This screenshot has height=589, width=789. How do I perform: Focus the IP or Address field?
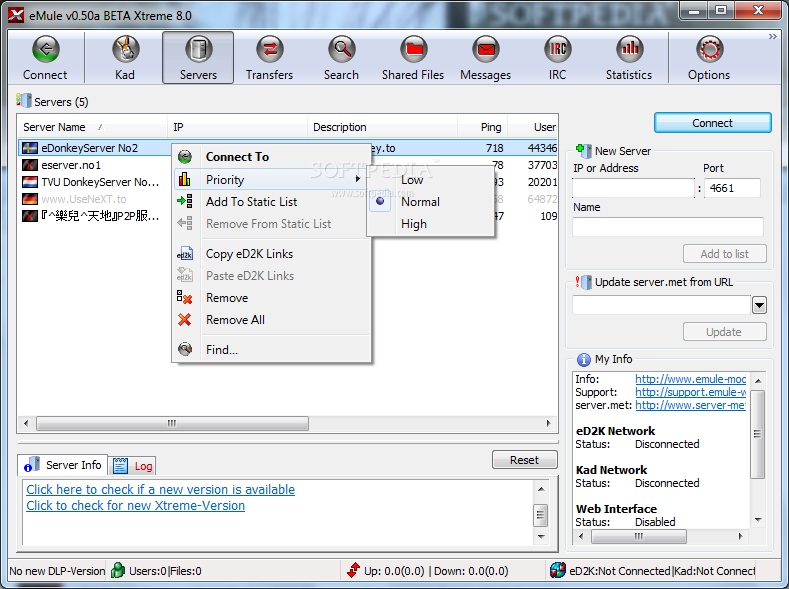point(634,188)
